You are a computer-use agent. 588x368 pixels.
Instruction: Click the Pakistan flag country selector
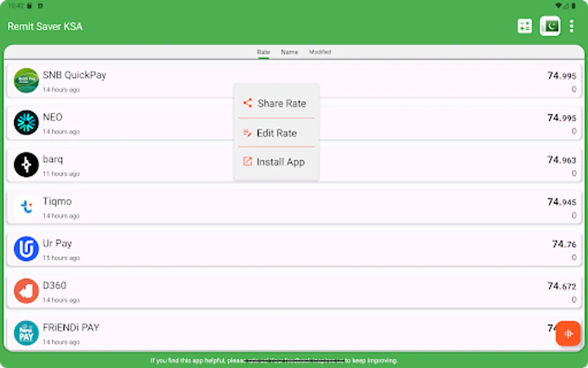[x=550, y=26]
